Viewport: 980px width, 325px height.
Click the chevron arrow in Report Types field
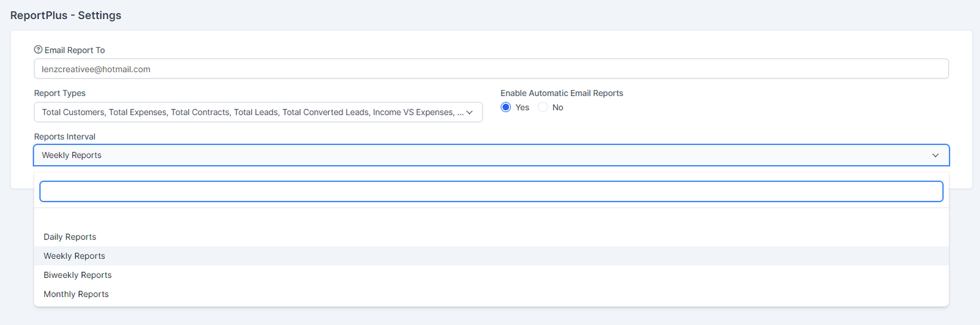[x=470, y=112]
